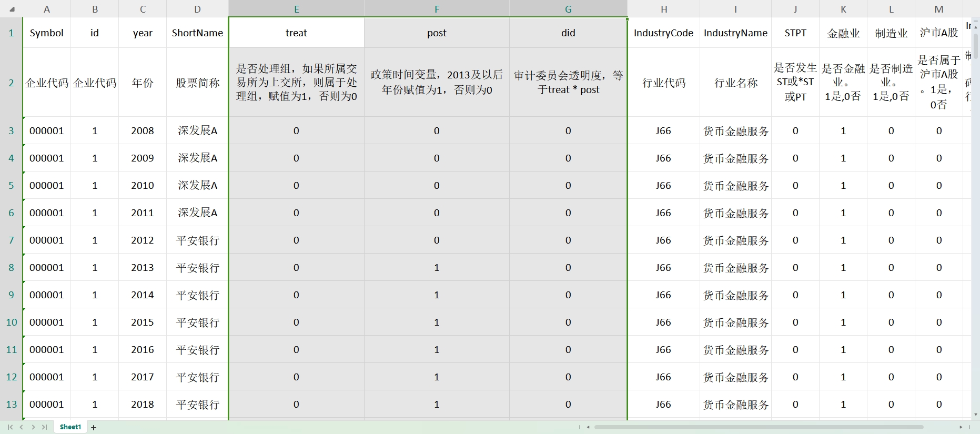Select column D header
The image size is (980, 434).
point(197,9)
